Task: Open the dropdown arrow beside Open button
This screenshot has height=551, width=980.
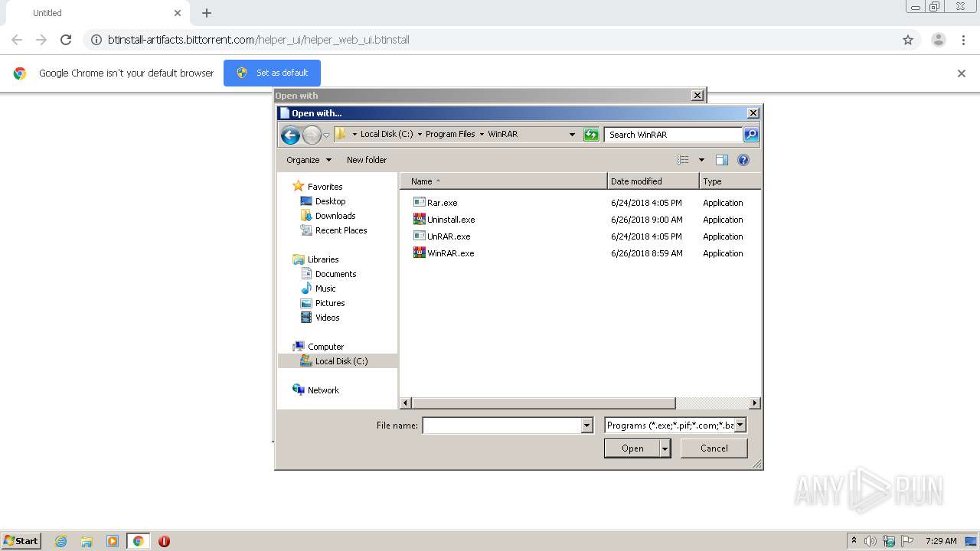Action: pyautogui.click(x=665, y=448)
